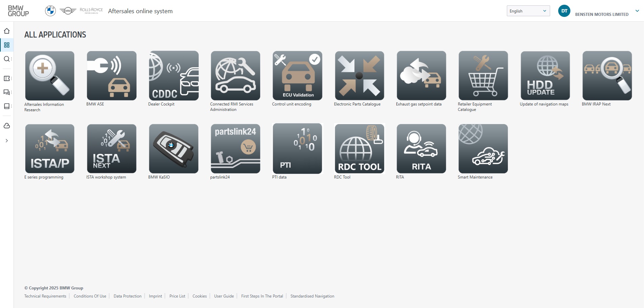Viewport: 644px width, 308px height.
Task: Open the sidebar chat messages icon
Action: click(x=7, y=92)
